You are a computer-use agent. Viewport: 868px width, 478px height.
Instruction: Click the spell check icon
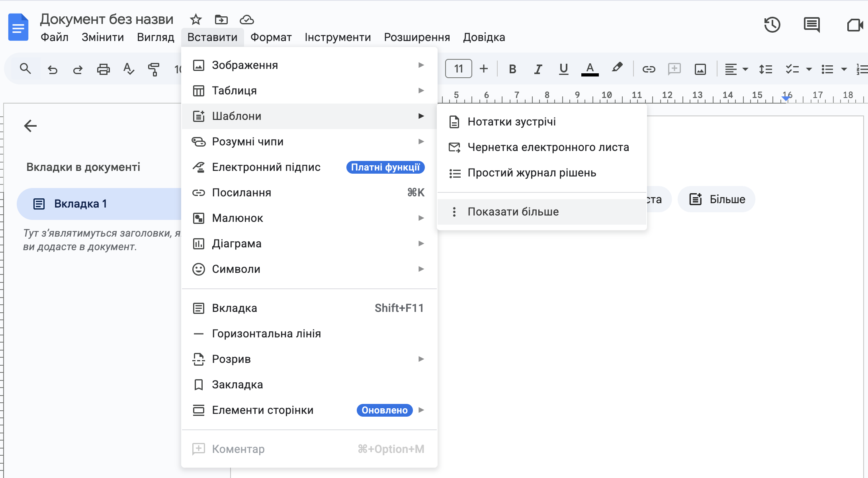(x=128, y=69)
